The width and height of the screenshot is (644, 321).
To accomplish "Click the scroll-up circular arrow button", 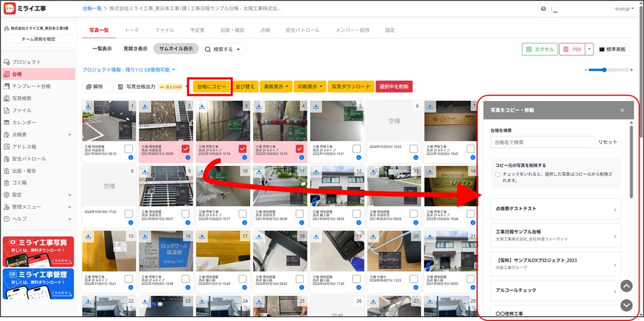I will coord(626,286).
